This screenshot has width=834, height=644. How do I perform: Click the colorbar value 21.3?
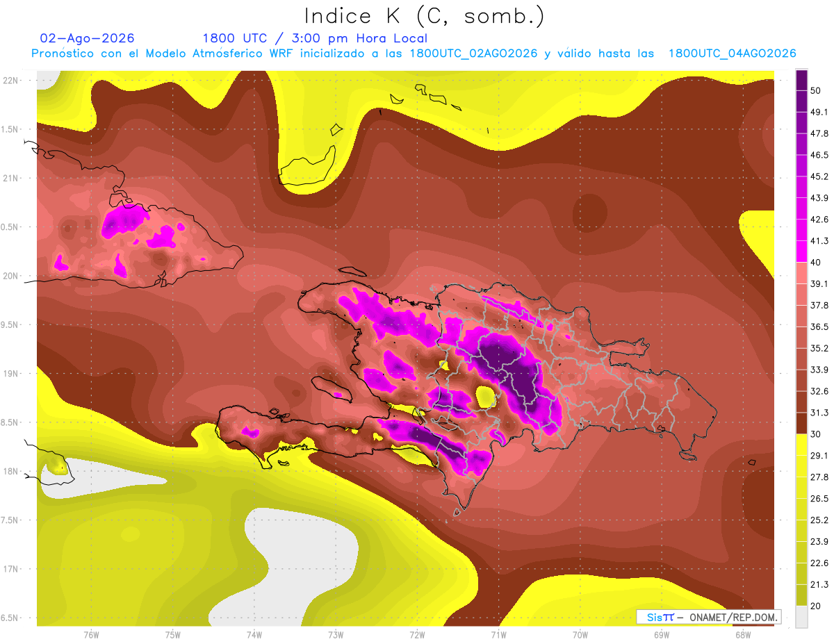(819, 585)
